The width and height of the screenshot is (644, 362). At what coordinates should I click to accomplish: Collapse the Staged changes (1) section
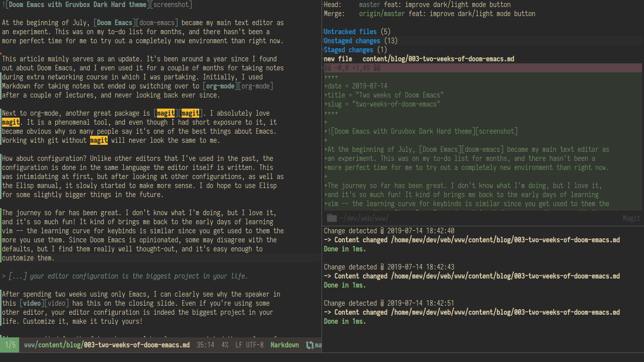(x=355, y=50)
